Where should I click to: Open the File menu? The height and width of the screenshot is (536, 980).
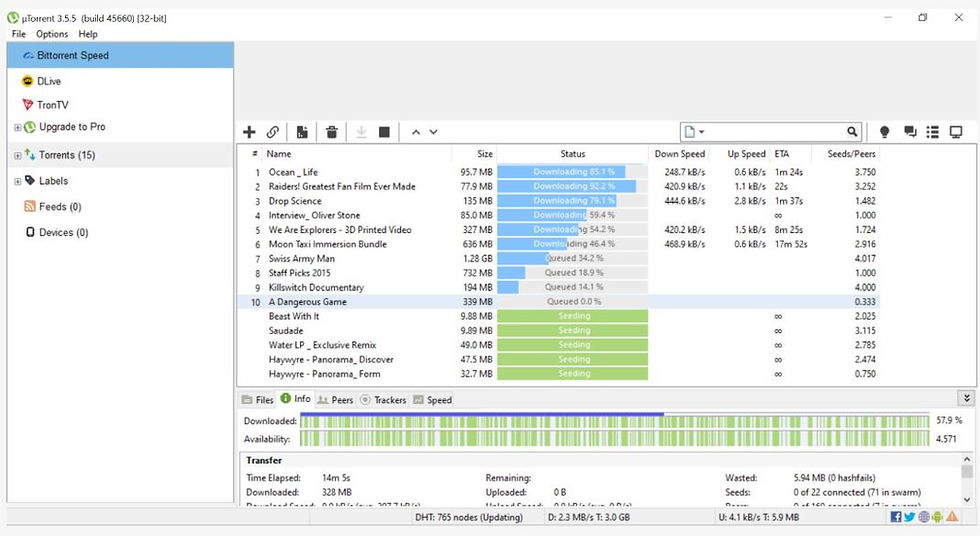click(19, 34)
